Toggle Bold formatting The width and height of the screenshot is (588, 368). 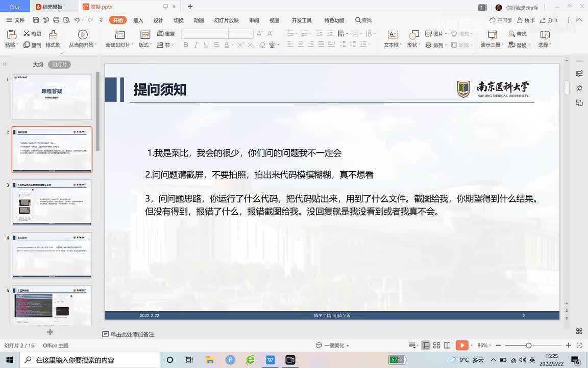coord(186,45)
